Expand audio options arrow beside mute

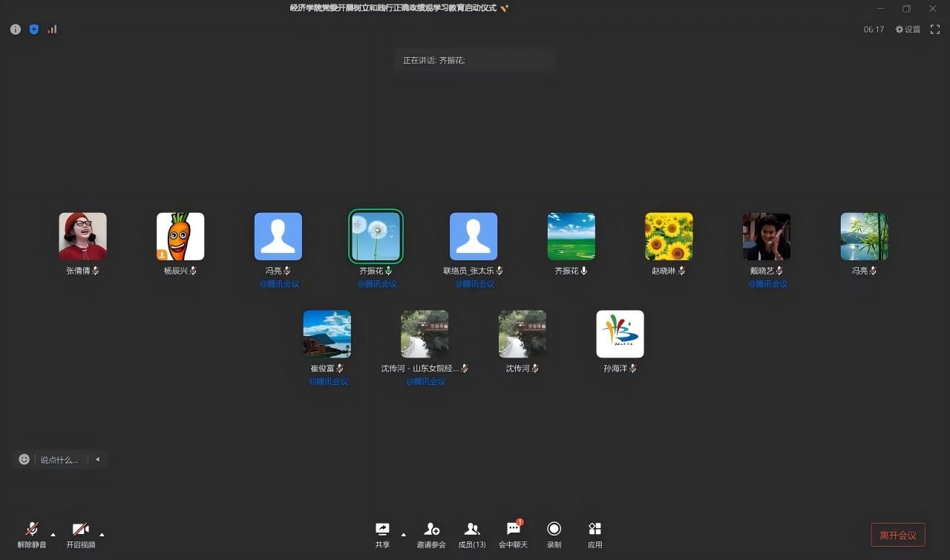click(x=53, y=534)
